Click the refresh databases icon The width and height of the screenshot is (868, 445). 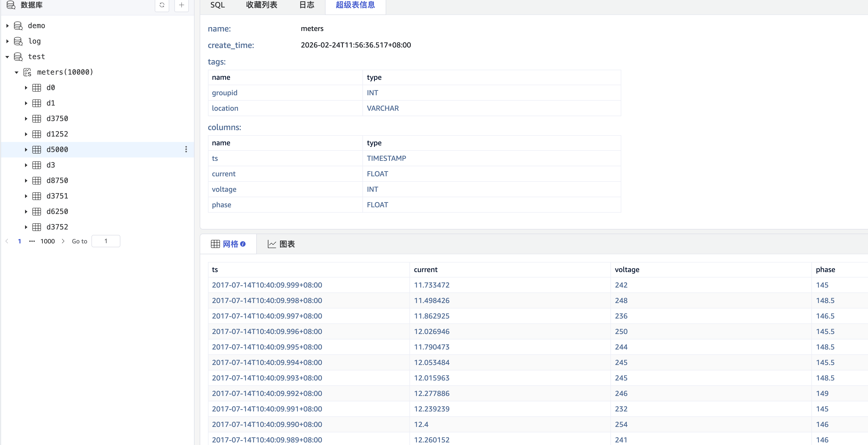(162, 5)
